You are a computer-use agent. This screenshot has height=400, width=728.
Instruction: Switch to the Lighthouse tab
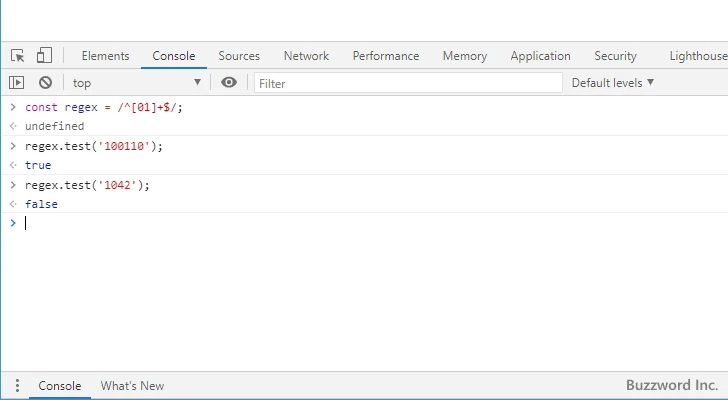698,56
